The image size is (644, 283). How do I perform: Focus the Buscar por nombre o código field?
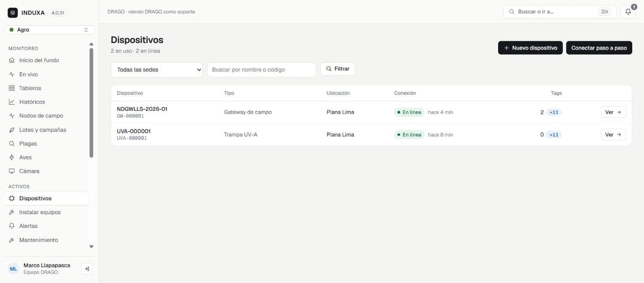(x=262, y=70)
